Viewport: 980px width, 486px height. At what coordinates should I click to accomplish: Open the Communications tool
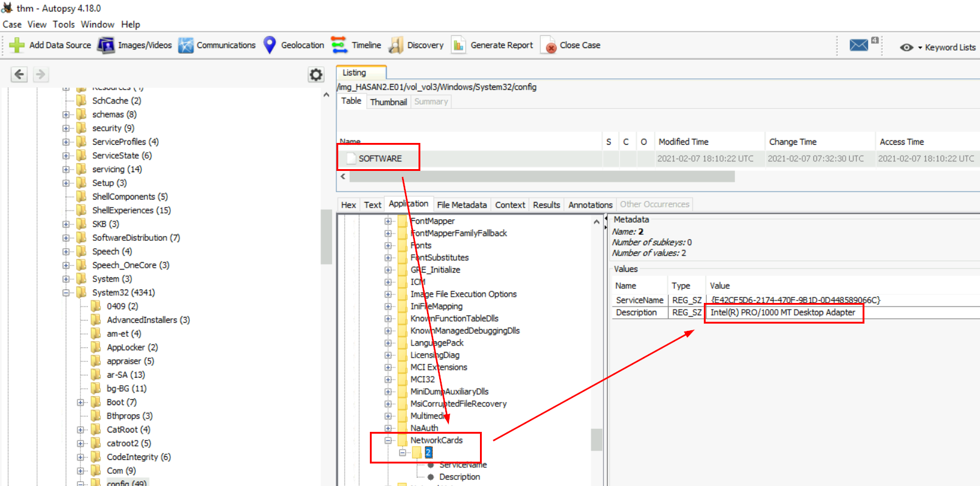pyautogui.click(x=186, y=45)
